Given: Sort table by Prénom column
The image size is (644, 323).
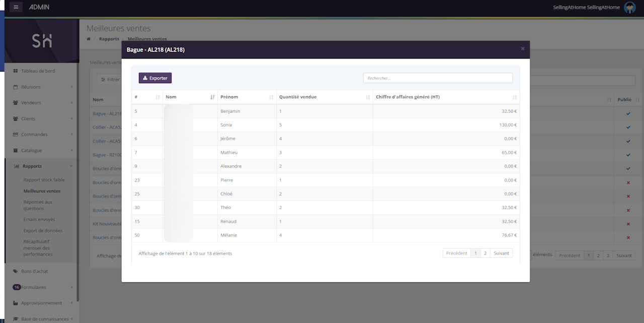Looking at the screenshot, I should (x=247, y=97).
